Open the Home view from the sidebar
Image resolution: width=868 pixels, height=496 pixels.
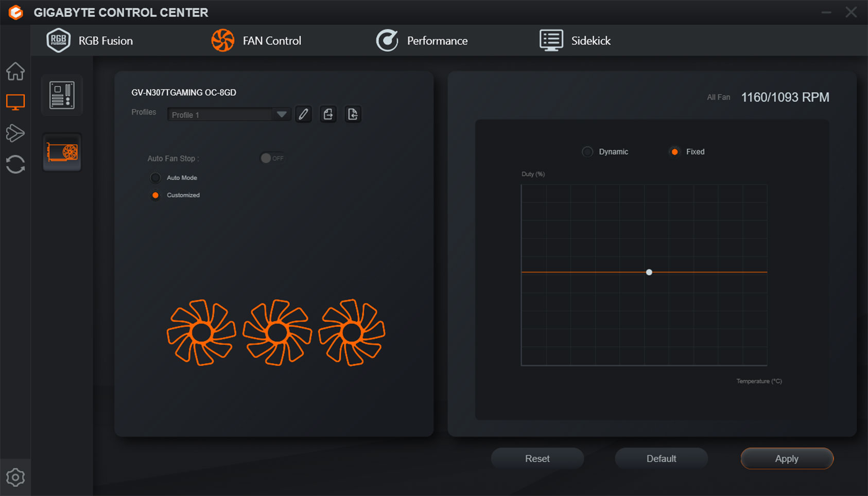point(15,72)
